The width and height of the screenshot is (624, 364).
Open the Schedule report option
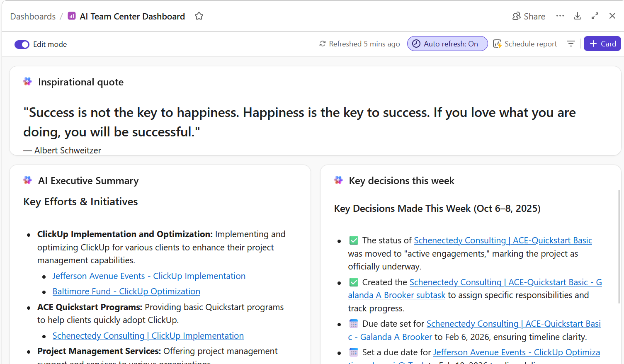525,44
